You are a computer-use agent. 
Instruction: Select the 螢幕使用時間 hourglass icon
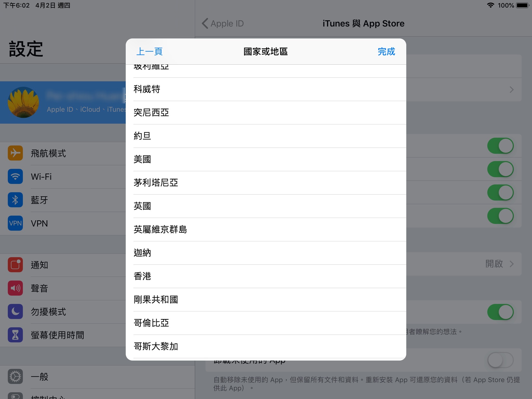click(x=15, y=335)
